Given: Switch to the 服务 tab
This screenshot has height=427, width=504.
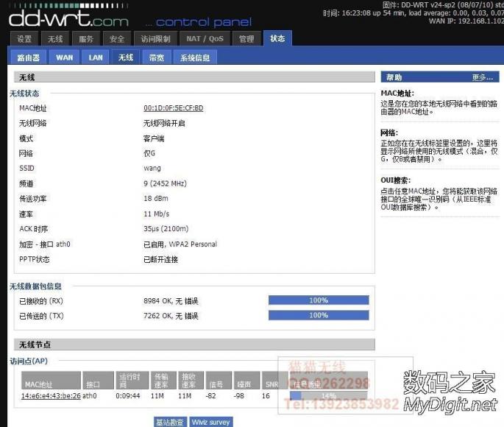Looking at the screenshot, I should point(86,39).
